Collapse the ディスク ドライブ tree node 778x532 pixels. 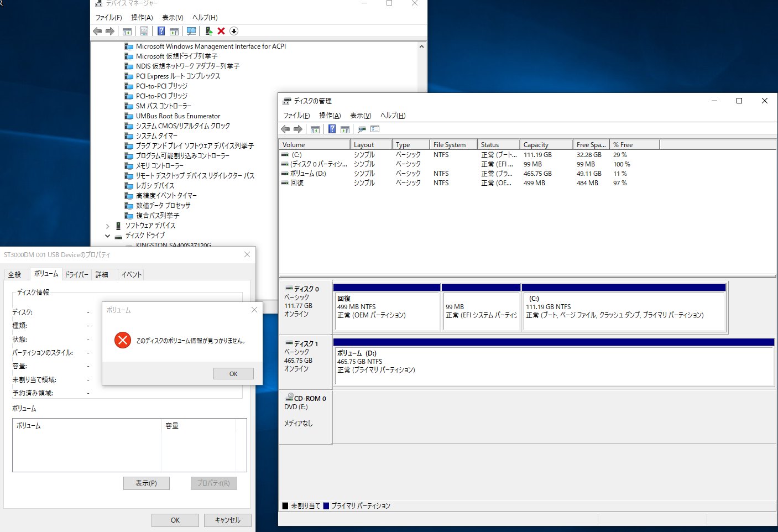pyautogui.click(x=107, y=236)
